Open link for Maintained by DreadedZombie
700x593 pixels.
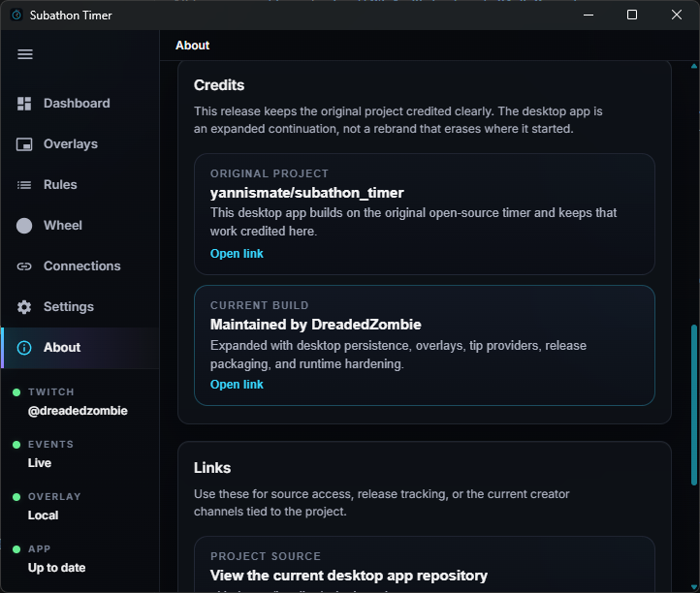pyautogui.click(x=237, y=385)
